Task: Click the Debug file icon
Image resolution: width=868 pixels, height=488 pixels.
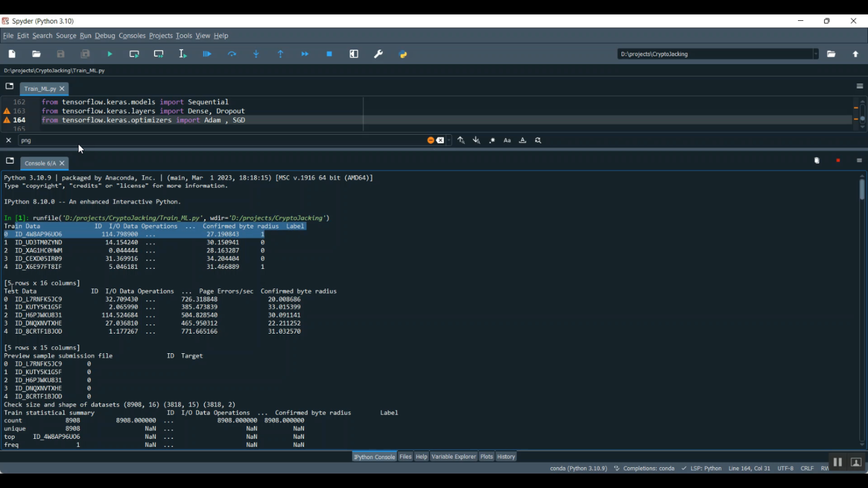Action: [x=207, y=54]
